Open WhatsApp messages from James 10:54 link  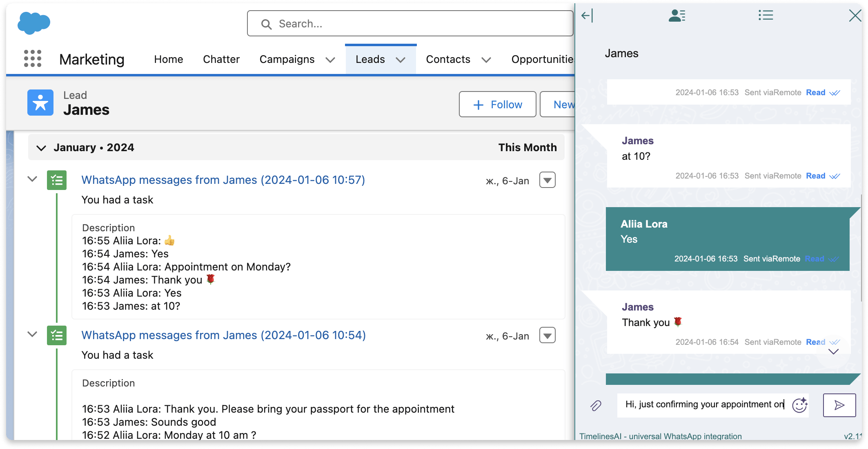click(x=223, y=335)
